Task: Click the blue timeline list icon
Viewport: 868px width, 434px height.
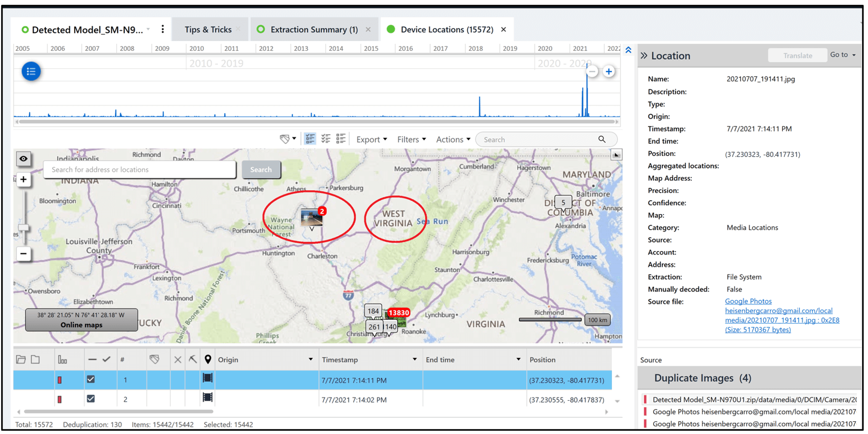Action: tap(31, 71)
